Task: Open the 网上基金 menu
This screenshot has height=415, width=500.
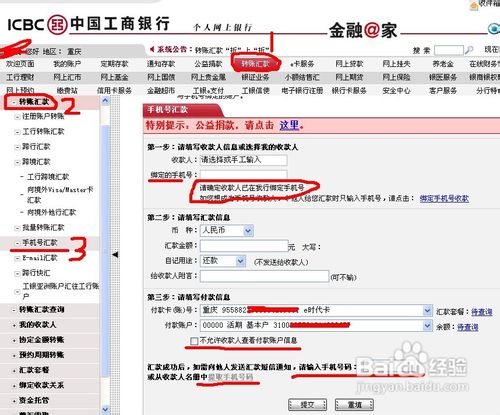Action: [114, 77]
